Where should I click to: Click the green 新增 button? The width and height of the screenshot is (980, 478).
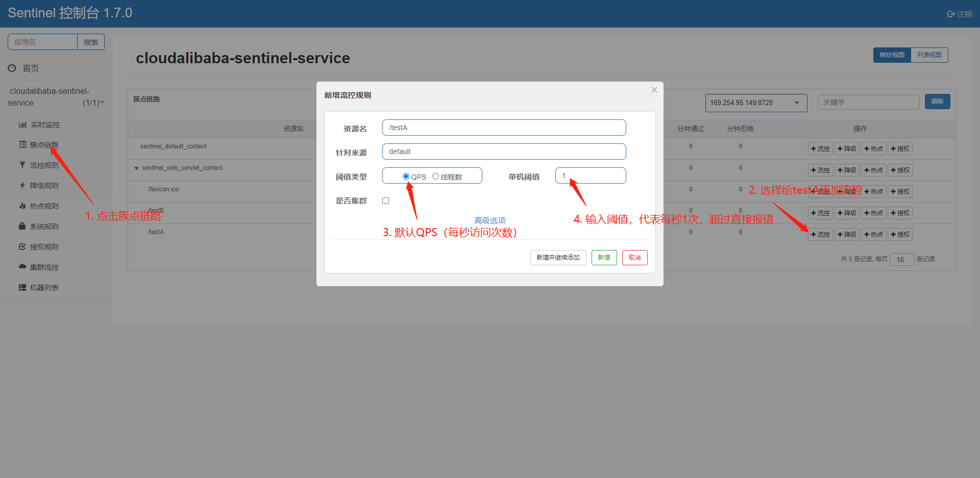point(604,258)
